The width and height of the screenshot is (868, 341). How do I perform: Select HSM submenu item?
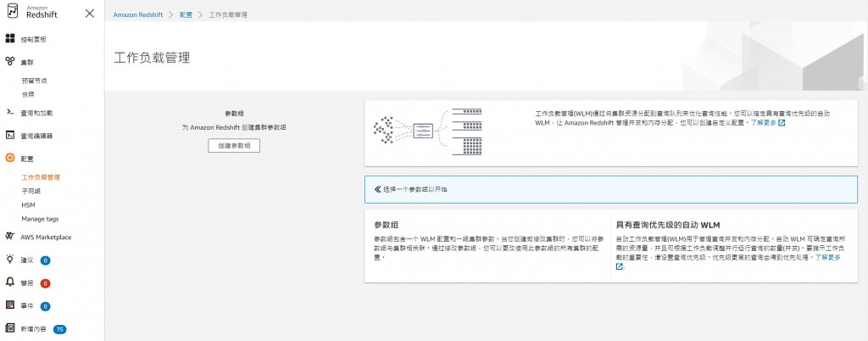28,204
